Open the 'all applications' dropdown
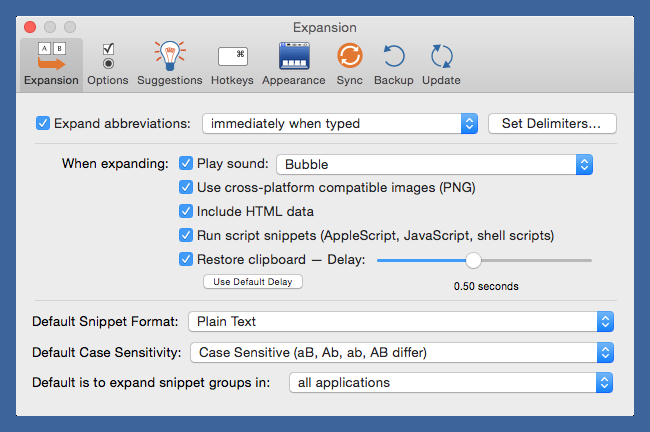The image size is (650, 432). click(x=450, y=382)
